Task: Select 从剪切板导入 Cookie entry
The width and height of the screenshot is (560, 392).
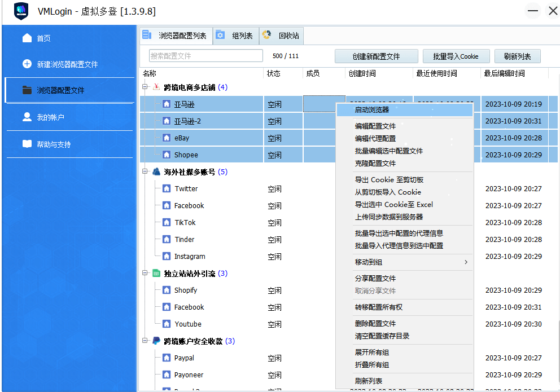Action: coord(405,192)
